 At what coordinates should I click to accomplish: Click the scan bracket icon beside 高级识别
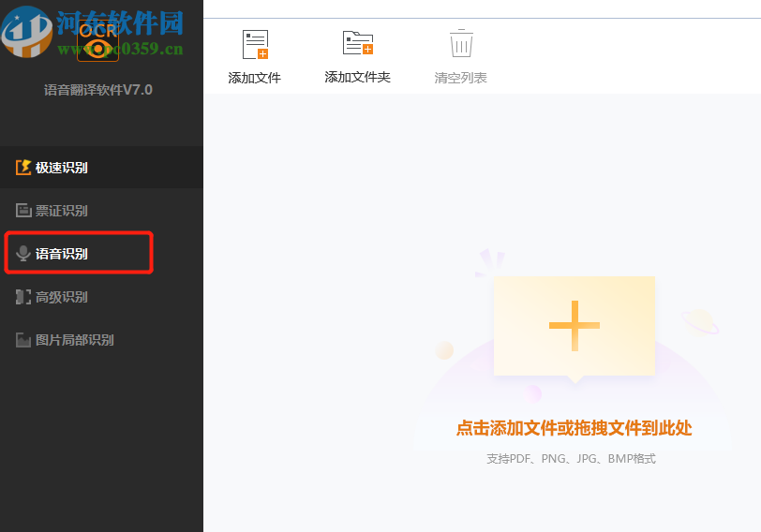click(x=23, y=297)
